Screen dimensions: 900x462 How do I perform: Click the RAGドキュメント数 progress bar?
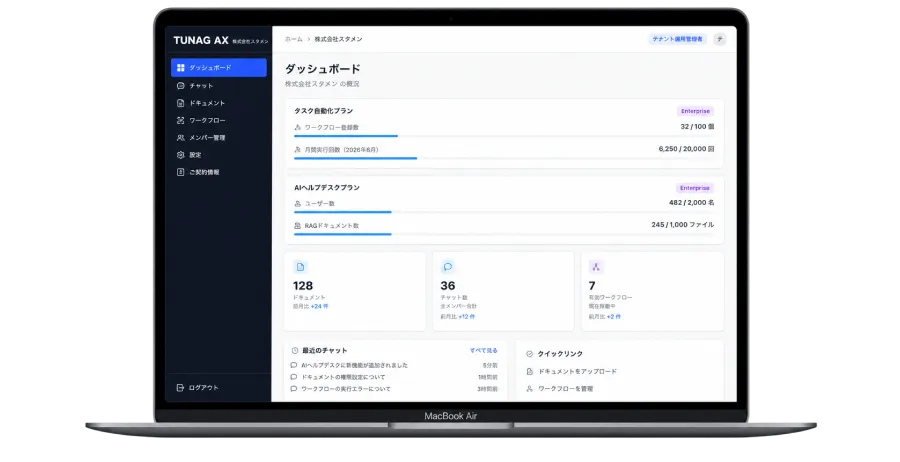tap(504, 234)
